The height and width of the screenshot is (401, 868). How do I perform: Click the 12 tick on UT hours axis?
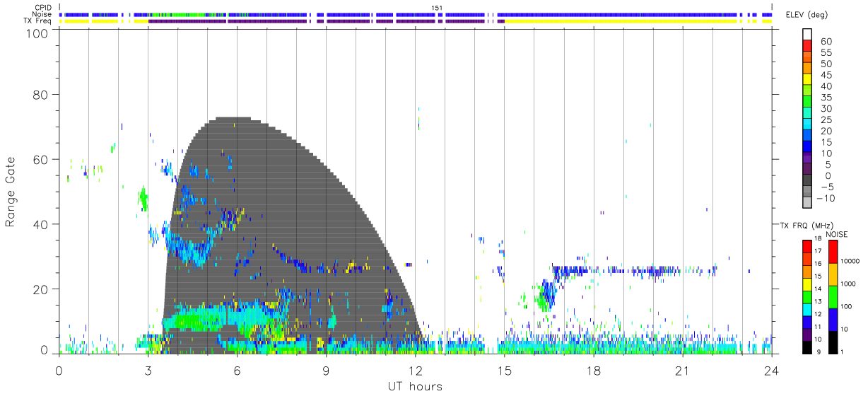pos(415,371)
